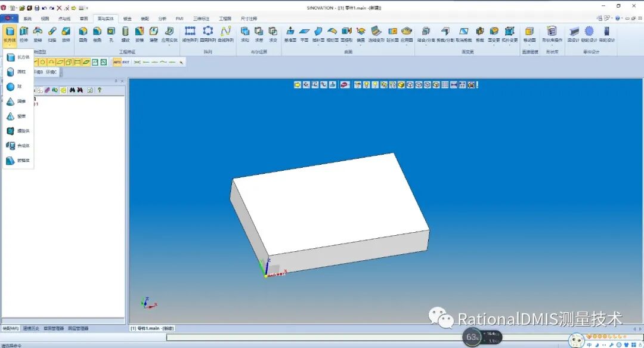Screen dimensions: 644x348
Task: Toggle the AUTO snap mode button
Action: [117, 62]
